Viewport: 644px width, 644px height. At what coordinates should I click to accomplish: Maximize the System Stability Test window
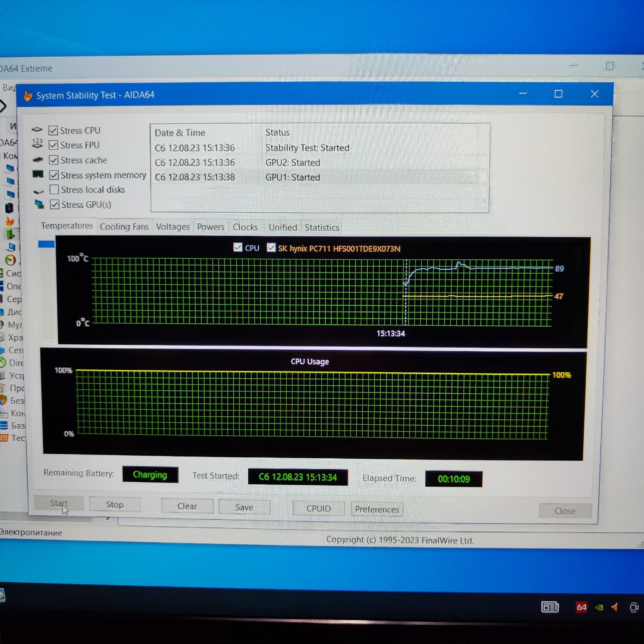(558, 94)
